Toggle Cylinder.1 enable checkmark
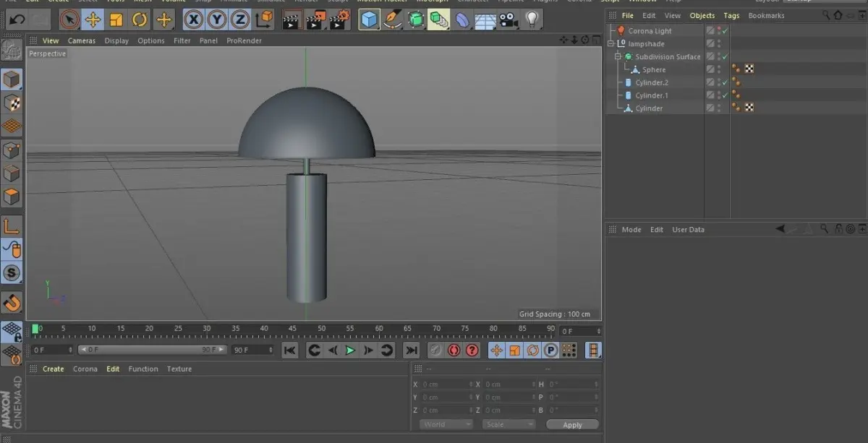868x443 pixels. [x=726, y=95]
